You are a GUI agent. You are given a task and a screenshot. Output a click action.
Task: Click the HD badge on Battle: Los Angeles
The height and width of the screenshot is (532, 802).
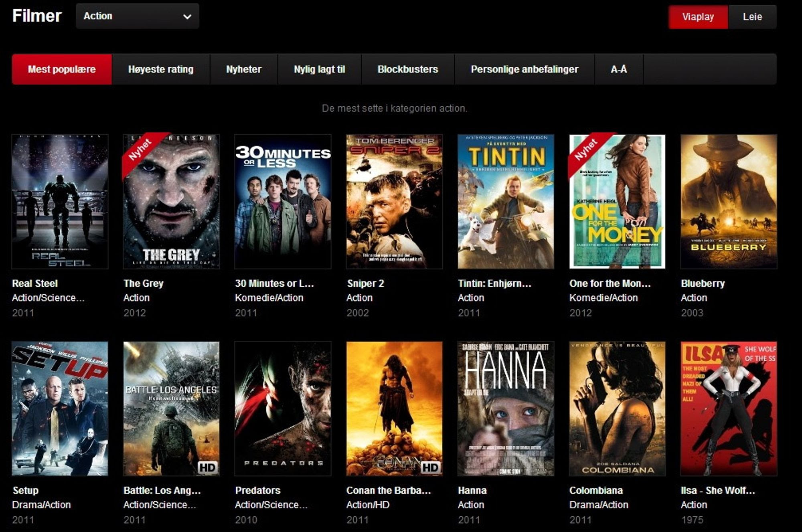207,467
